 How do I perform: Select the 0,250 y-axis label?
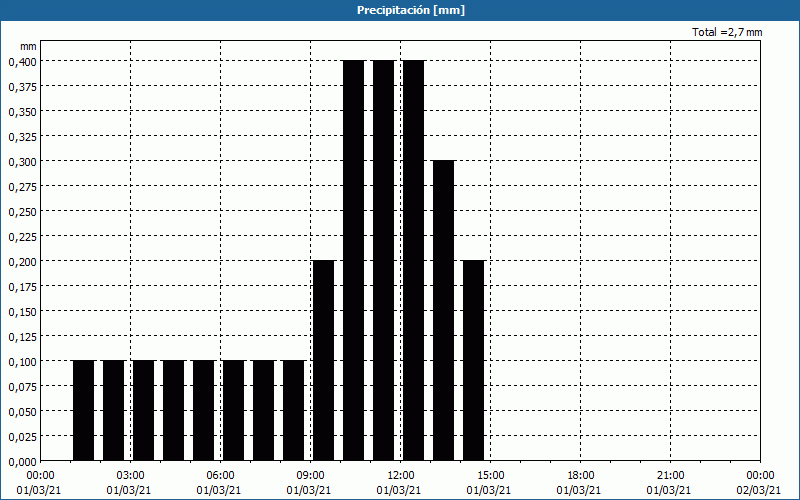click(23, 211)
